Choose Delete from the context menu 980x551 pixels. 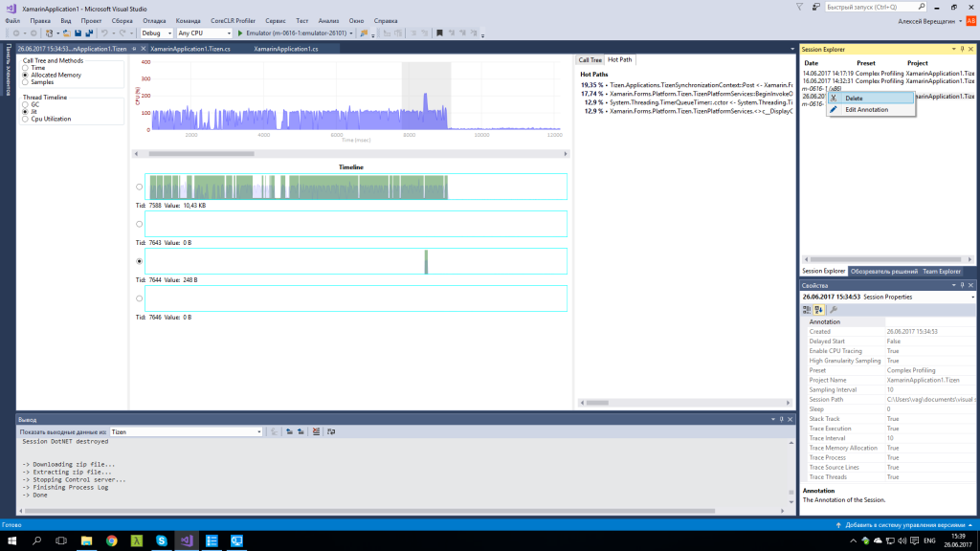tap(871, 99)
